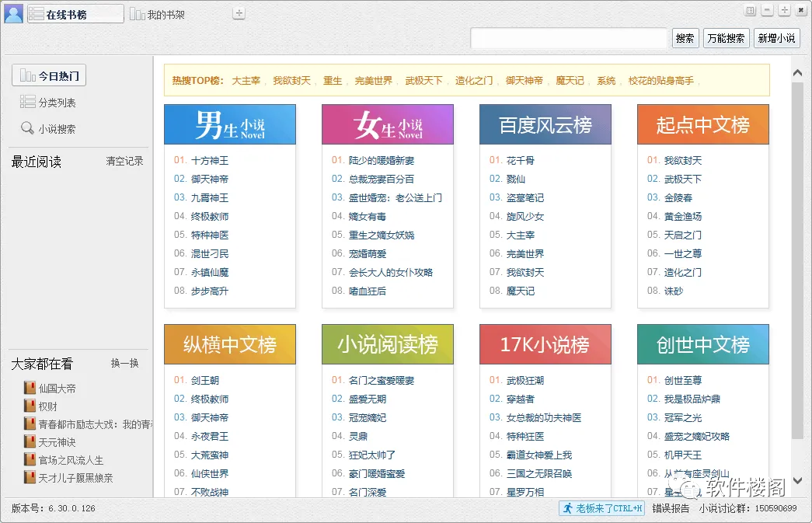
Task: Open novel 女总裁的功夫神医
Action: pyautogui.click(x=544, y=418)
